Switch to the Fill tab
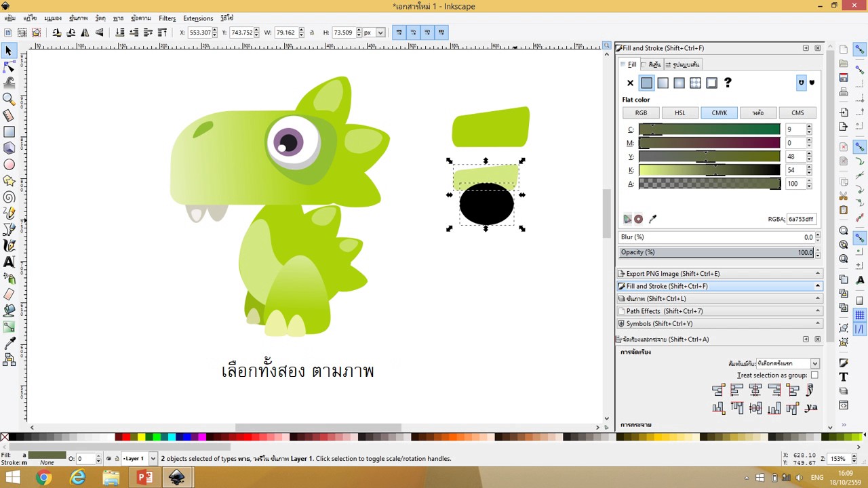The width and height of the screenshot is (868, 488). point(629,64)
